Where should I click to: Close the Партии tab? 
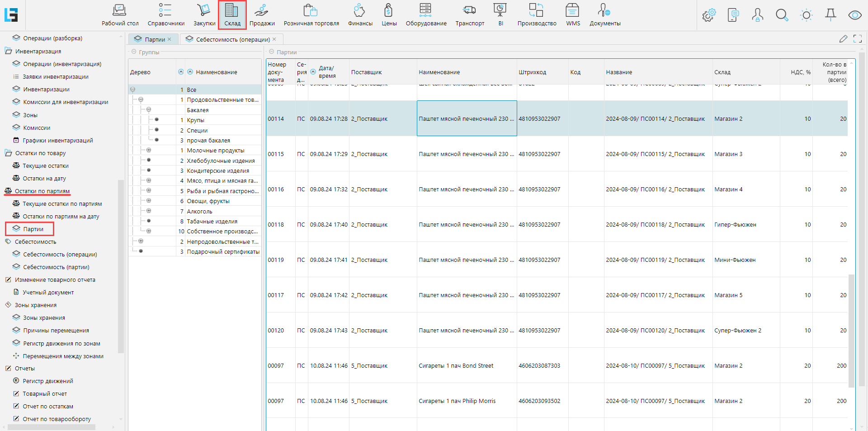pos(170,39)
